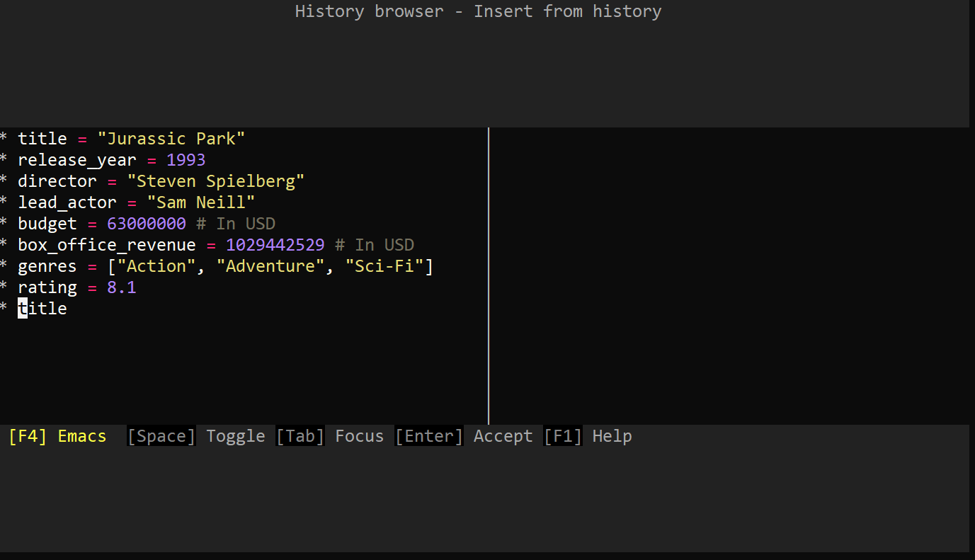Image resolution: width=975 pixels, height=560 pixels.
Task: Click the In USD comment on budget line
Action: (236, 223)
